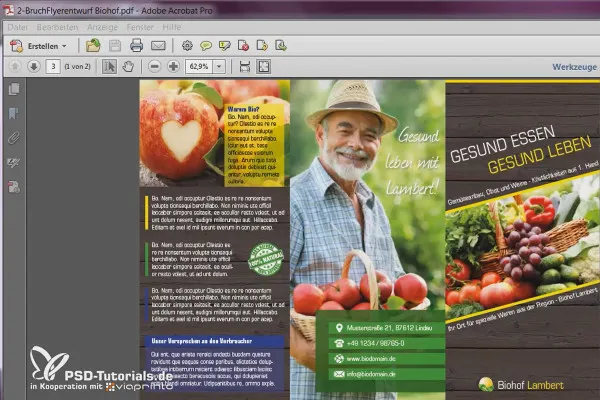Fit page width scrolling icon
The image size is (600, 400).
point(245,66)
